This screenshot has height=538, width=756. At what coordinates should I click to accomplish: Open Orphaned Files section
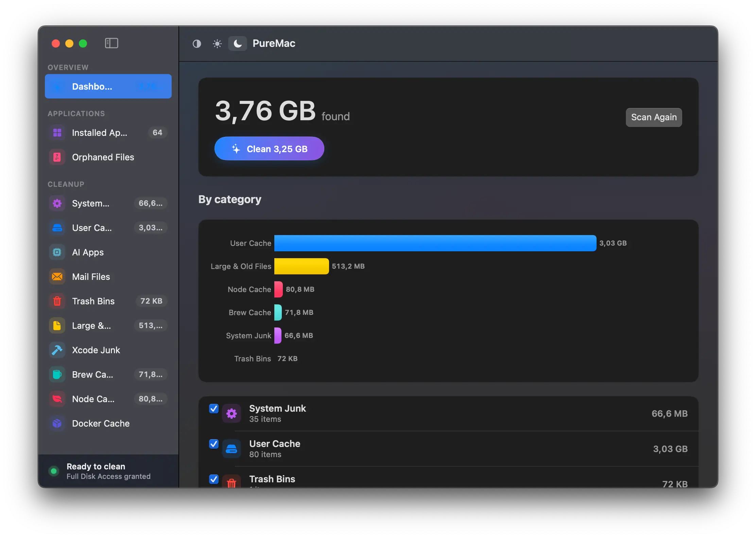(x=108, y=157)
